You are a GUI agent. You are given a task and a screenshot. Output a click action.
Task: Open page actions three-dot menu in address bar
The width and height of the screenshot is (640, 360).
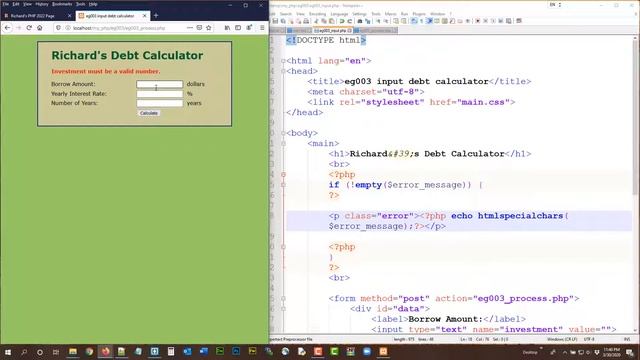190,28
